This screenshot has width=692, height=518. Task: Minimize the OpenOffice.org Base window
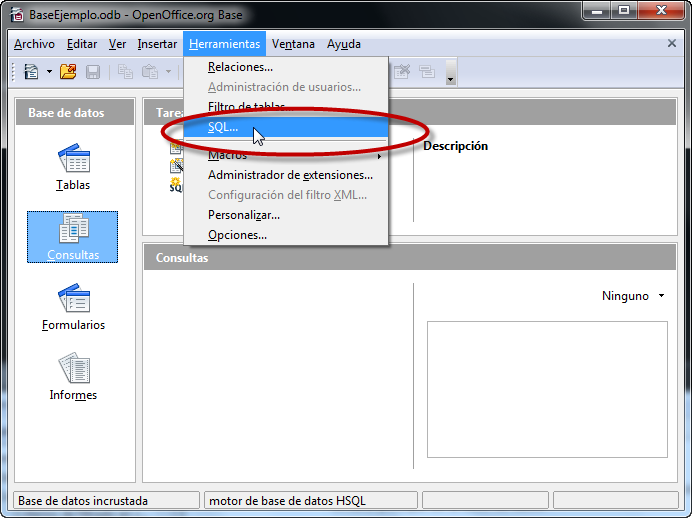click(x=597, y=11)
